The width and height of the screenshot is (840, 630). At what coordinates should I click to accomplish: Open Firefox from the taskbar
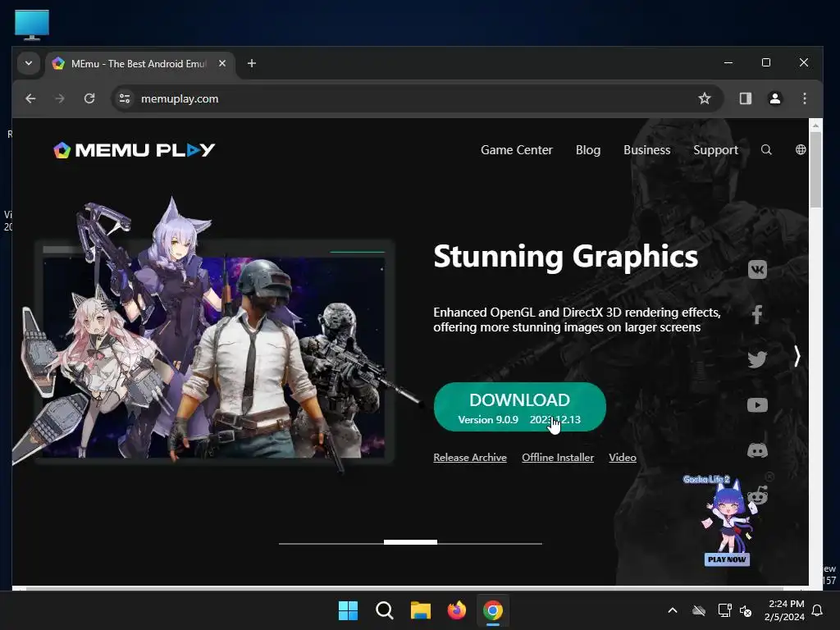click(456, 610)
